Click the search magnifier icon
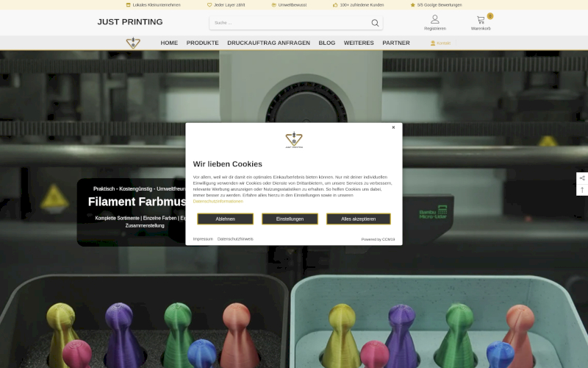Image resolution: width=588 pixels, height=368 pixels. click(x=375, y=23)
